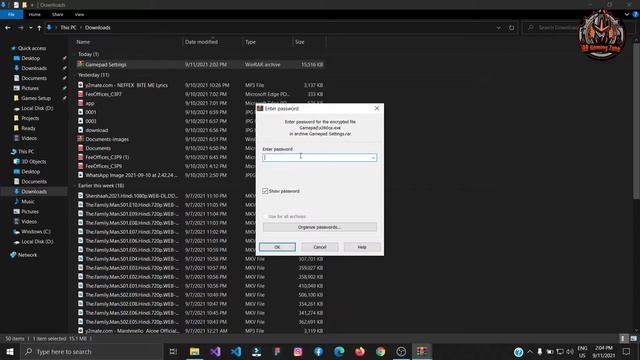The height and width of the screenshot is (360, 640).
Task: Click the Explorer help question-mark icon
Action: (x=636, y=14)
